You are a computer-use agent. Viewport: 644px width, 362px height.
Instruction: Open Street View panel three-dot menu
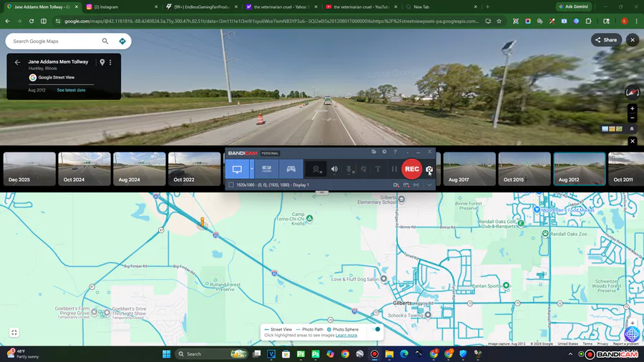[110, 62]
